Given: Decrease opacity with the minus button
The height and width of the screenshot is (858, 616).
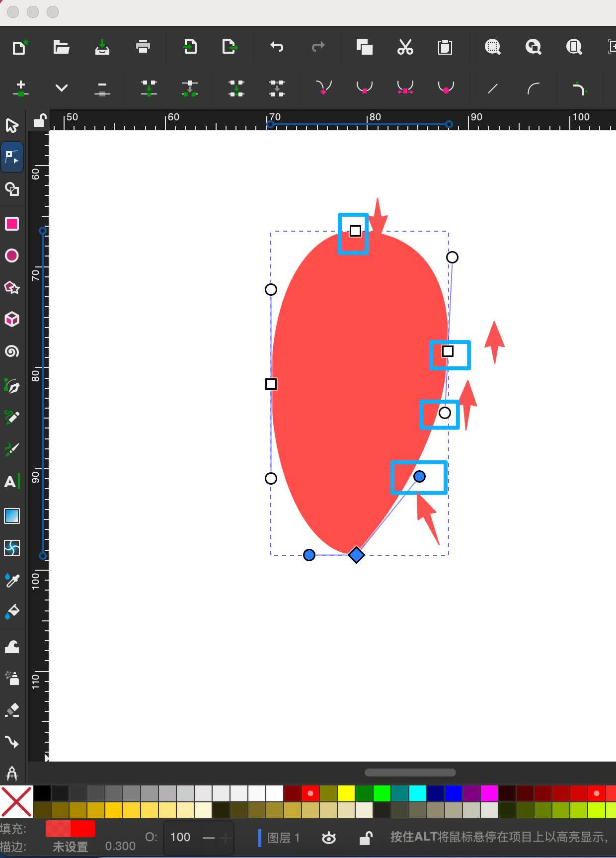Looking at the screenshot, I should click(x=209, y=838).
